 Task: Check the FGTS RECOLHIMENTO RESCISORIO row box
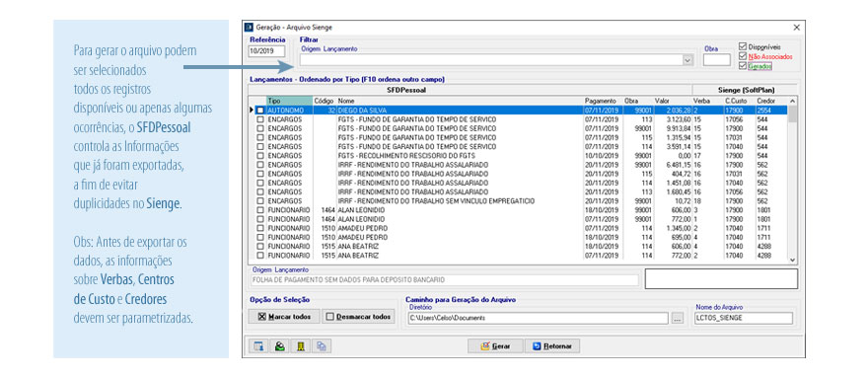coord(259,156)
